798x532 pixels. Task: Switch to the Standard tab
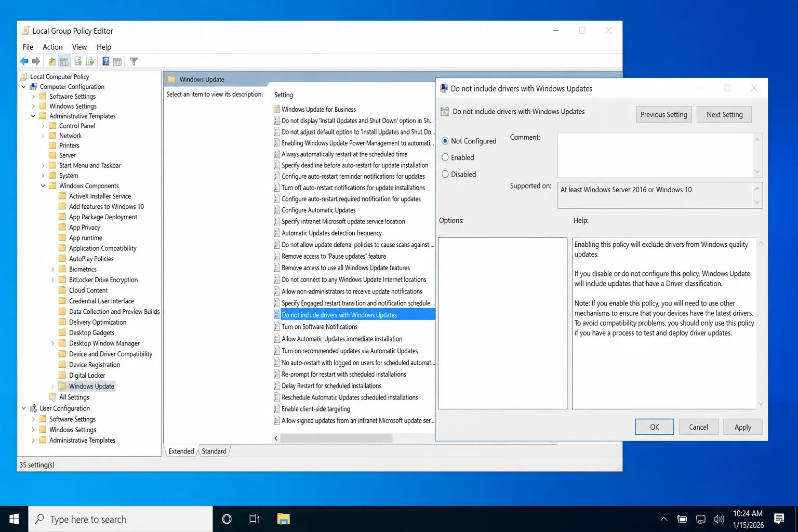214,451
